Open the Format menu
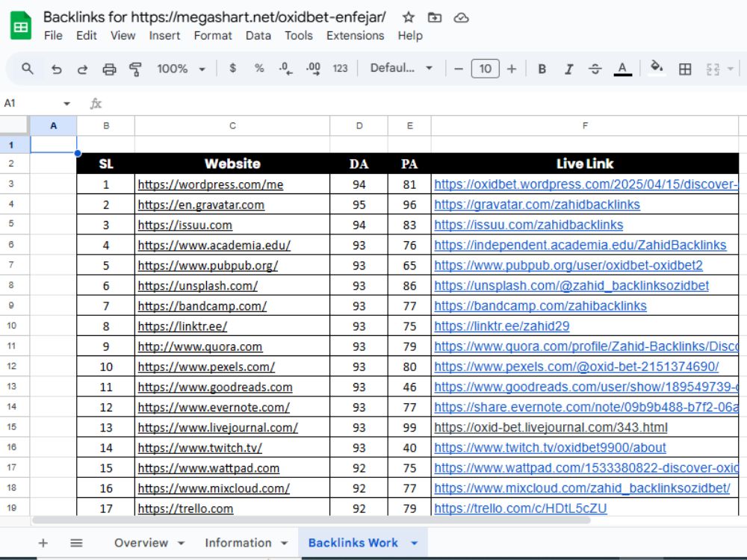This screenshot has height=560, width=747. (x=212, y=36)
